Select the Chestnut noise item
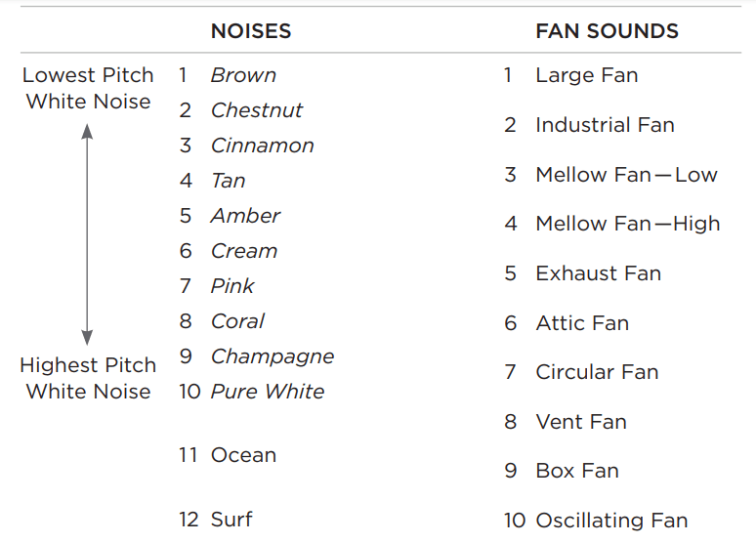756x543 pixels. tap(257, 110)
